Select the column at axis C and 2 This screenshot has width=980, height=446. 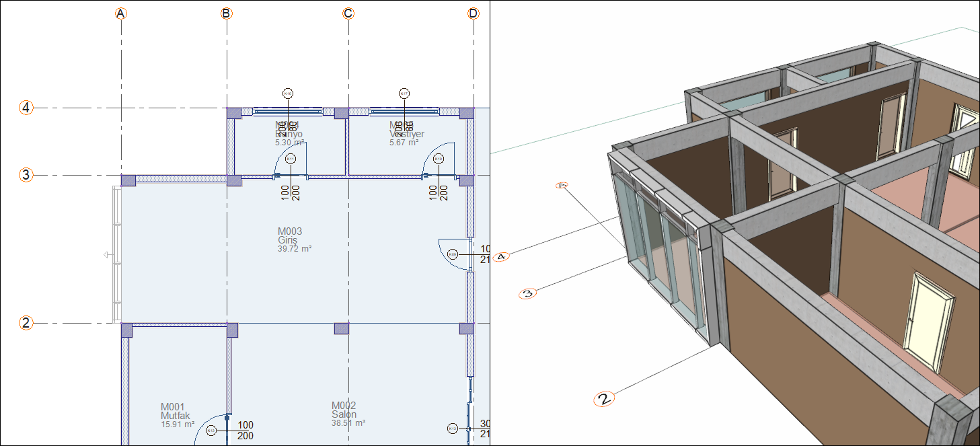pyautogui.click(x=342, y=329)
